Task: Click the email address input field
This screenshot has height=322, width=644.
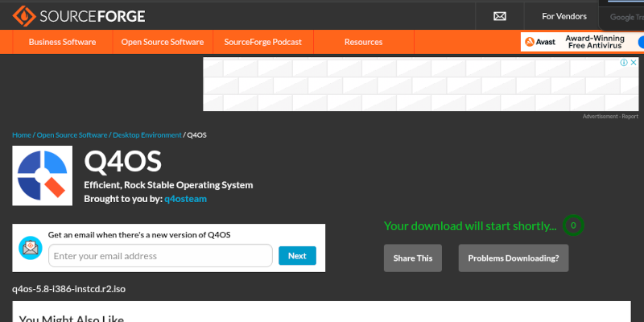Action: (x=160, y=255)
